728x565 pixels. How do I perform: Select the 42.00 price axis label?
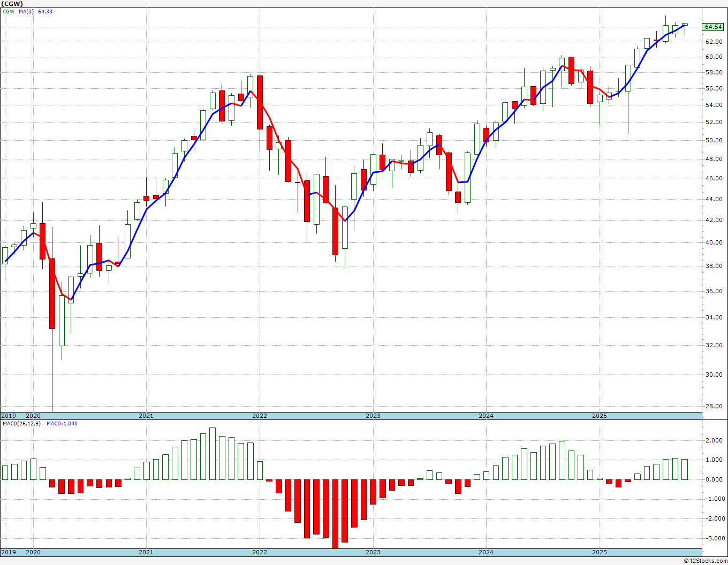714,220
